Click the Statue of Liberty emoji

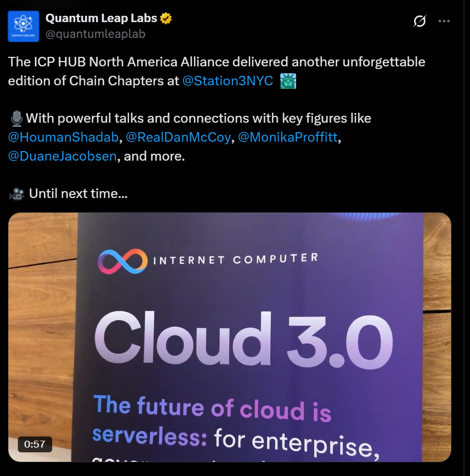click(x=288, y=81)
